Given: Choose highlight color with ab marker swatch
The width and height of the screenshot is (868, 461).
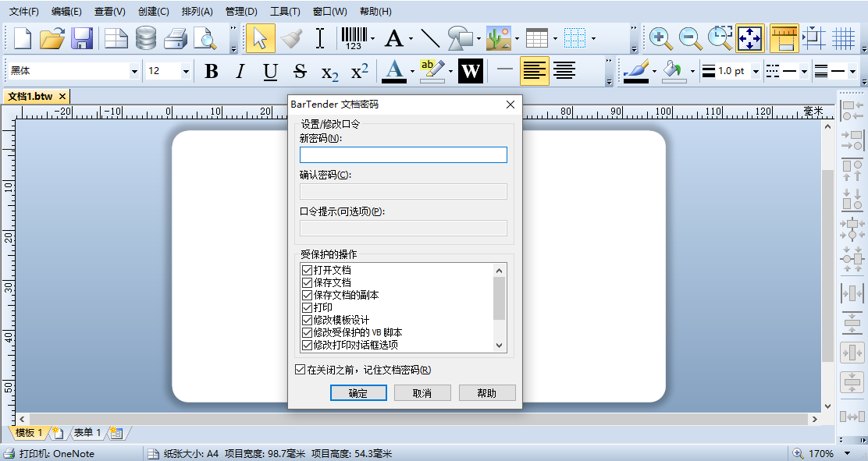Looking at the screenshot, I should point(432,72).
